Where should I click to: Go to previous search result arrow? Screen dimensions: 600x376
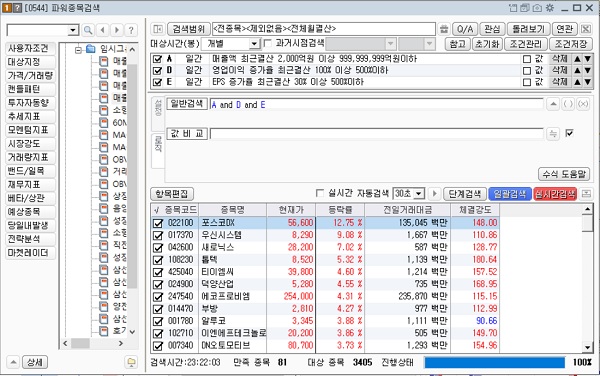tap(103, 30)
